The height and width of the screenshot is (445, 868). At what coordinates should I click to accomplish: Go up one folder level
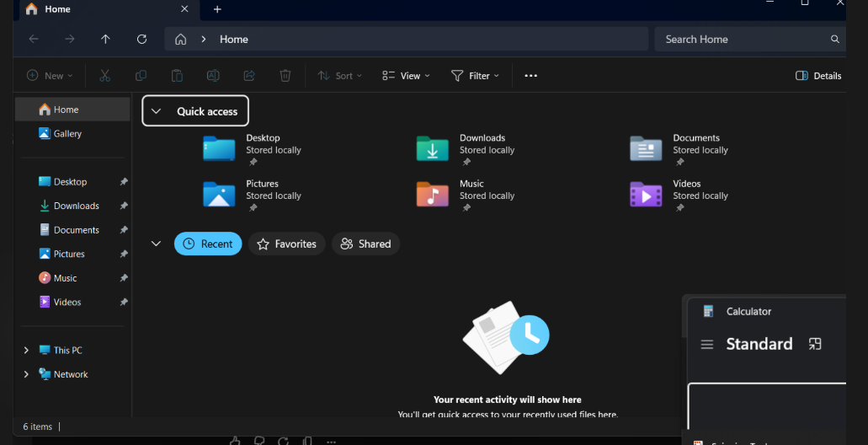(x=106, y=40)
